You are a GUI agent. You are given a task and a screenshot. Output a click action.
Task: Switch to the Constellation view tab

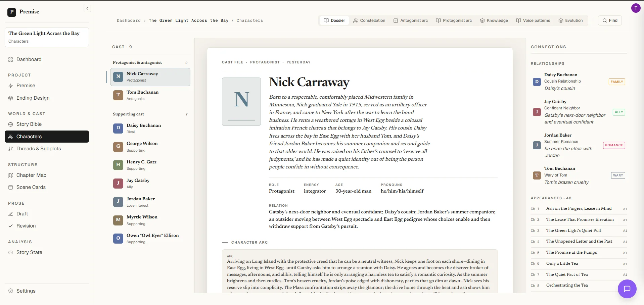tap(369, 20)
